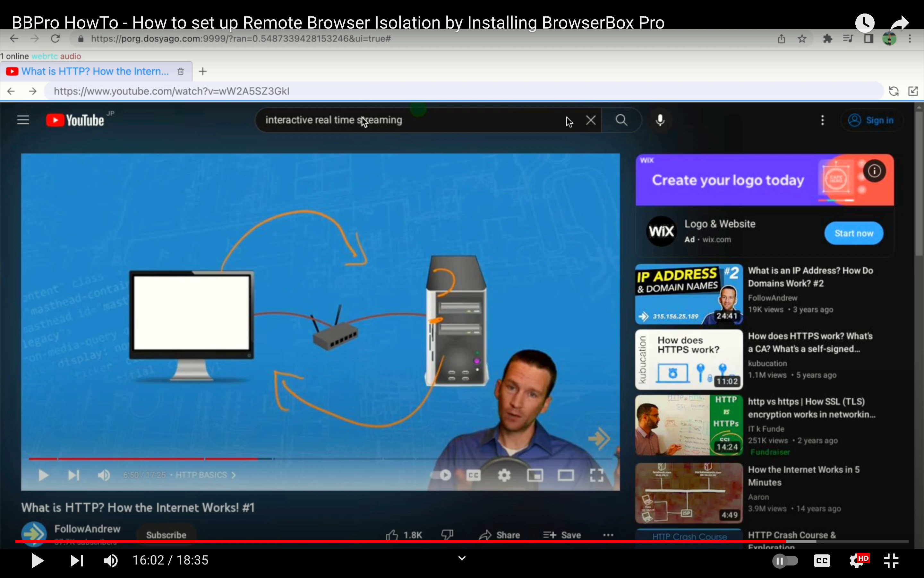Mute the inner YouTube player volume

pos(104,475)
